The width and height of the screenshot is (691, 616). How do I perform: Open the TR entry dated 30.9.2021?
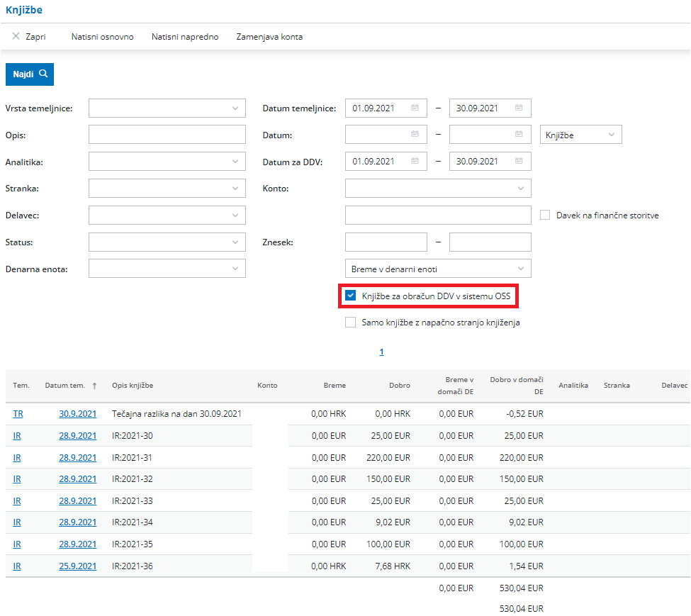[18, 413]
